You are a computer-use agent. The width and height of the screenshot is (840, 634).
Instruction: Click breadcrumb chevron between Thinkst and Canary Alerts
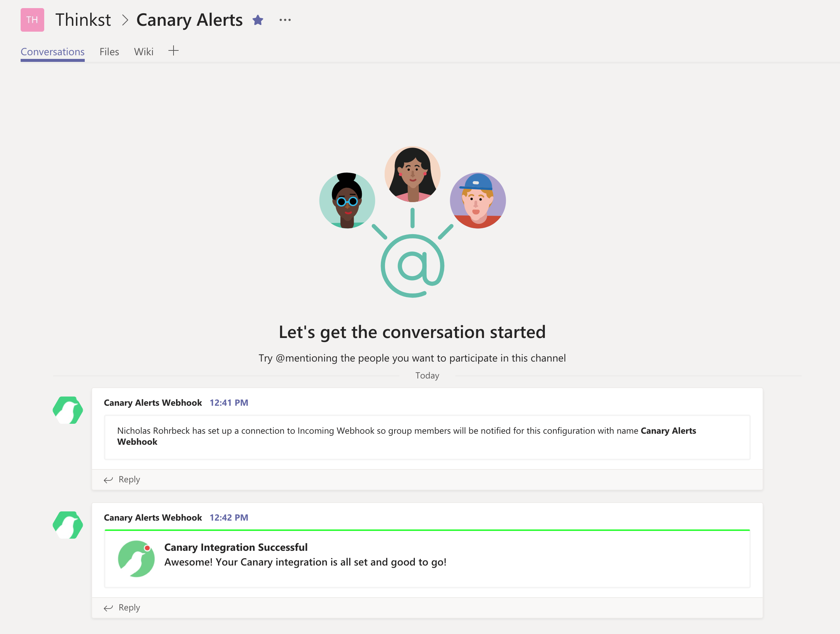[125, 20]
